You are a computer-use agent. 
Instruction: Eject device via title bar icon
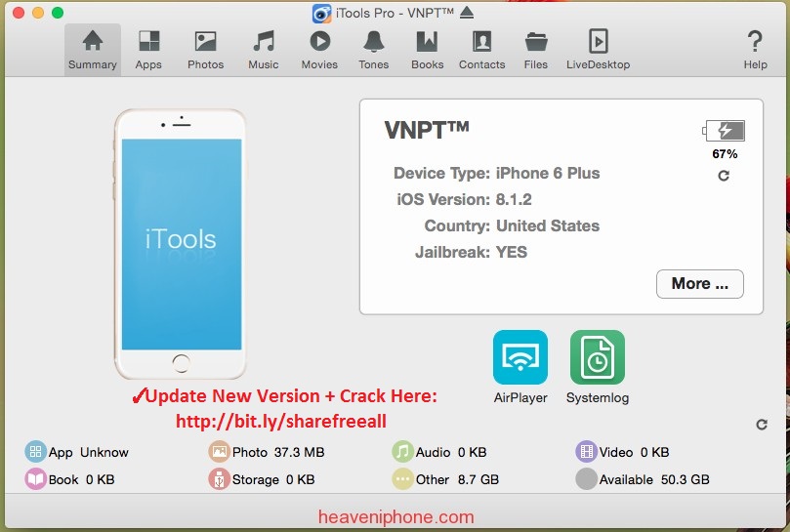[x=467, y=13]
